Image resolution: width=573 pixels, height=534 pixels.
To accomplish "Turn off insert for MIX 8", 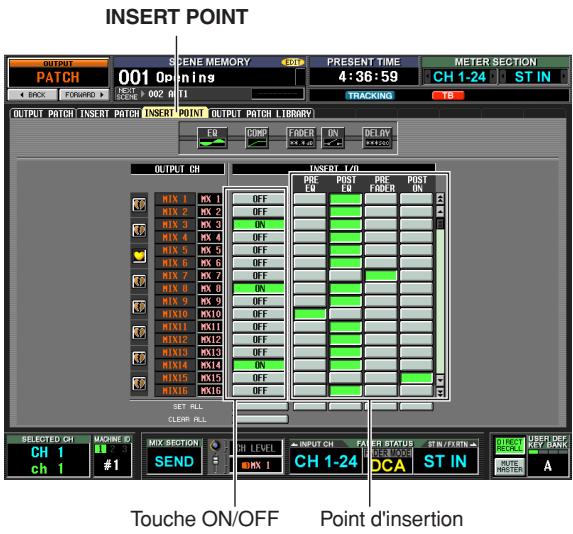I will tap(259, 288).
